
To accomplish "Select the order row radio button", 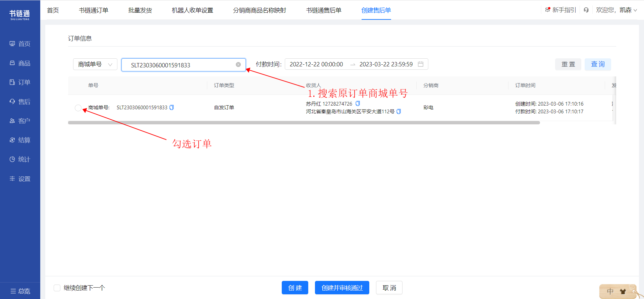I will (78, 108).
